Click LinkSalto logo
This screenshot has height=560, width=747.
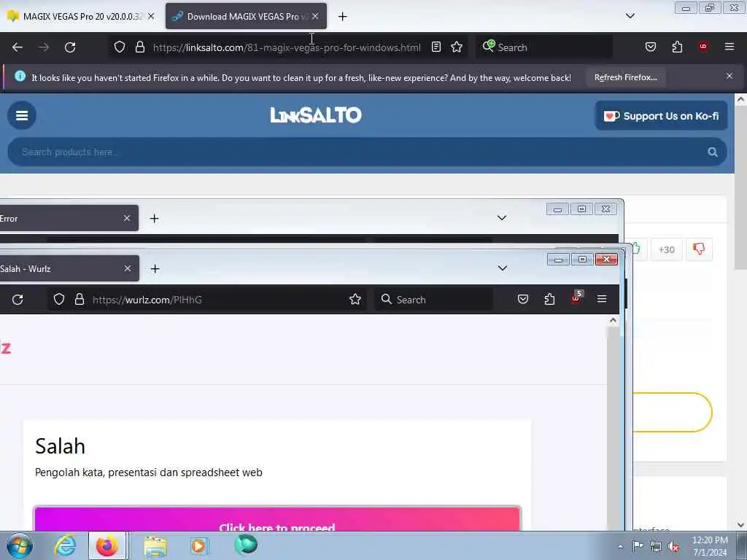316,114
